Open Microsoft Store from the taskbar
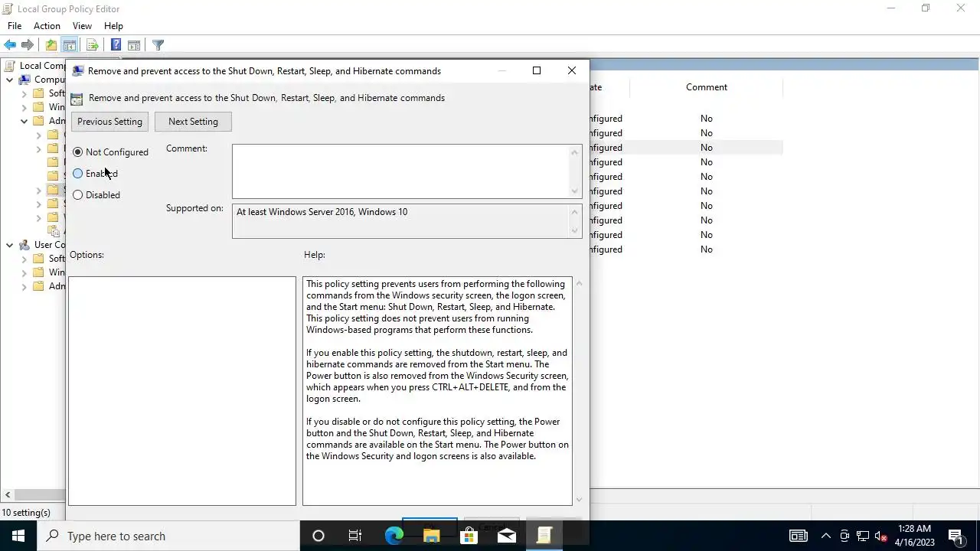This screenshot has height=551, width=980. [469, 536]
